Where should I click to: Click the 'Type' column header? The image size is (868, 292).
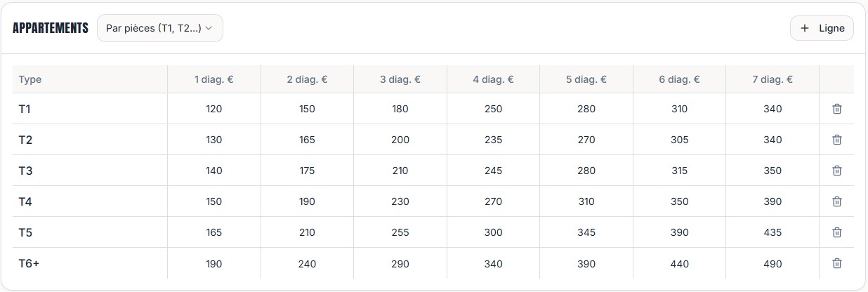tap(30, 79)
